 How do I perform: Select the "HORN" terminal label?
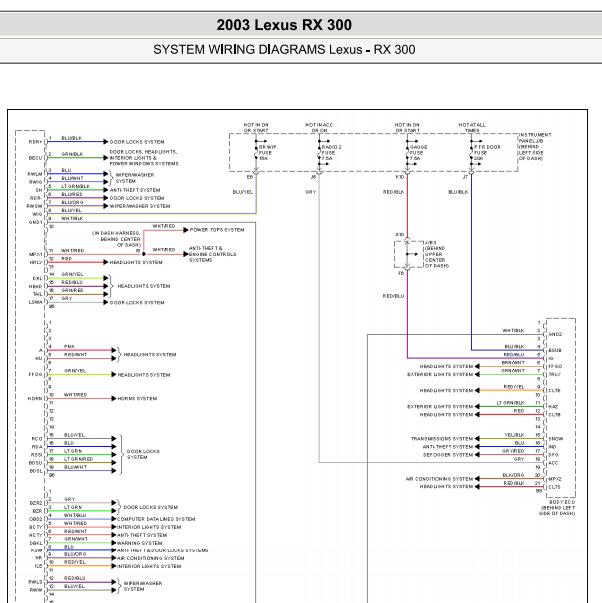pyautogui.click(x=35, y=399)
